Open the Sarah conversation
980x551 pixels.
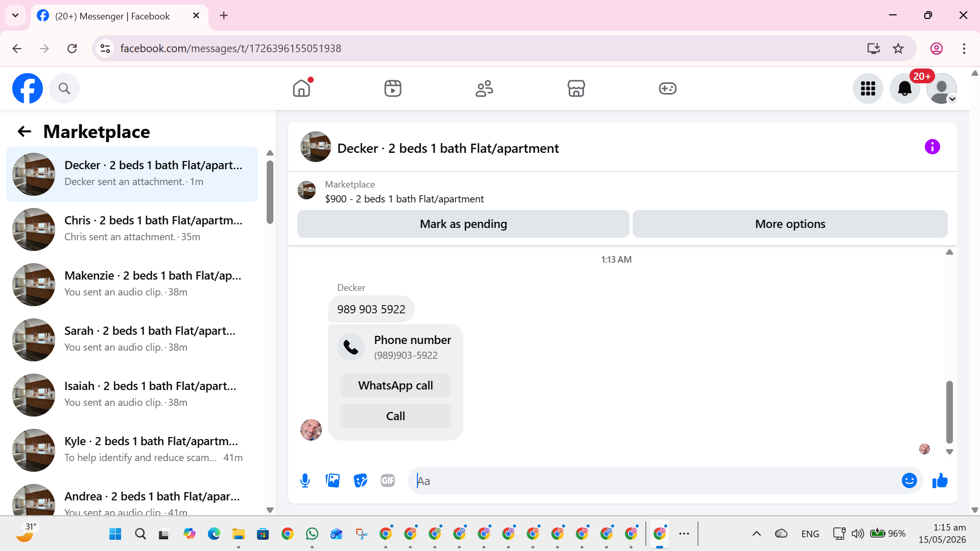point(132,340)
